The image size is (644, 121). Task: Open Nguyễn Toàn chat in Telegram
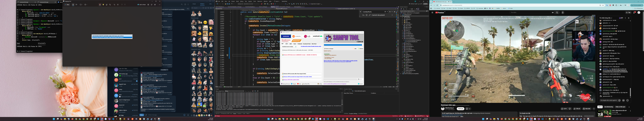[126, 85]
